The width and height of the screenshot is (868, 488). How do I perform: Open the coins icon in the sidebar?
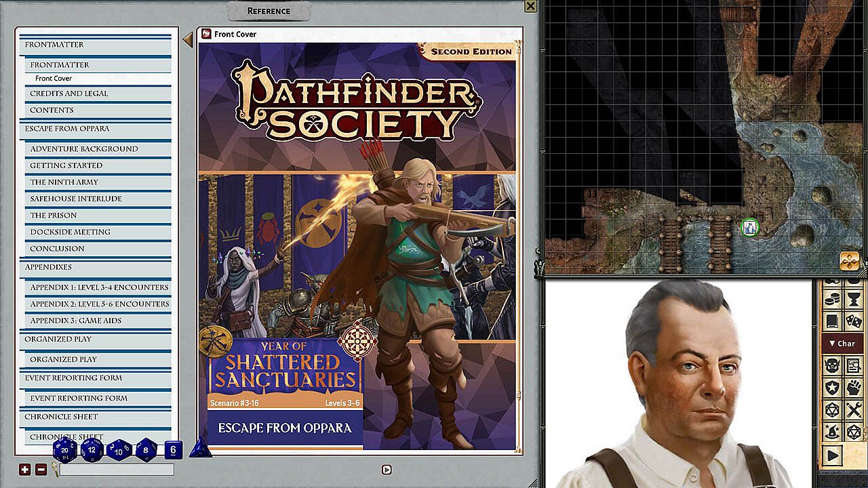pyautogui.click(x=833, y=299)
